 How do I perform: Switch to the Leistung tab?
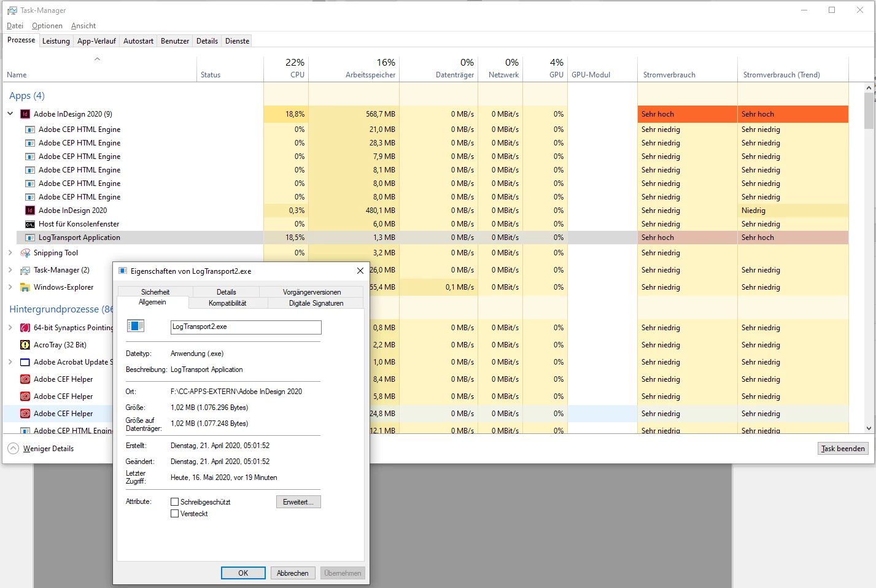coord(56,41)
